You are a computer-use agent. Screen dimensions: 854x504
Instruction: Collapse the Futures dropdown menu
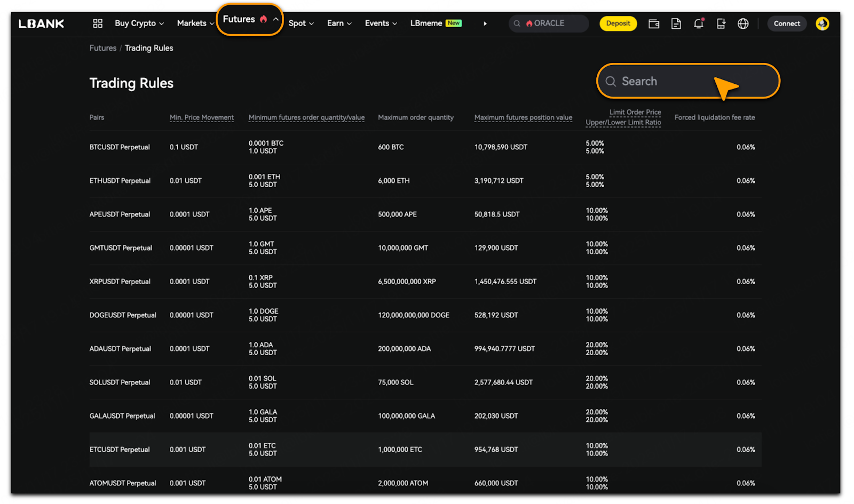[250, 20]
